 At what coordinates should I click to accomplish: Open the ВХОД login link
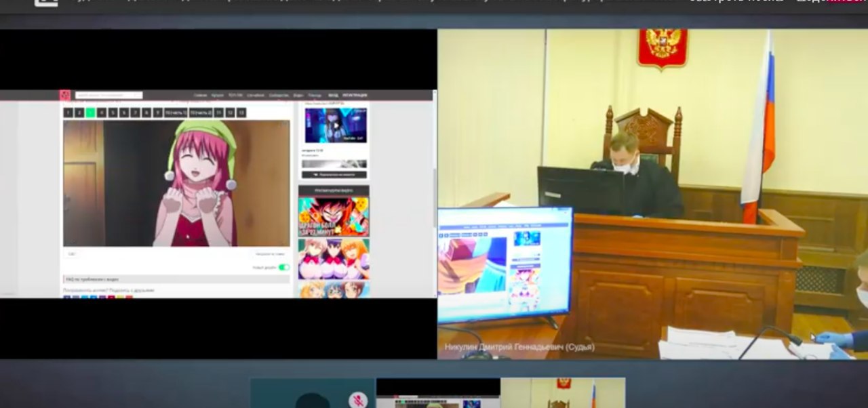(333, 96)
